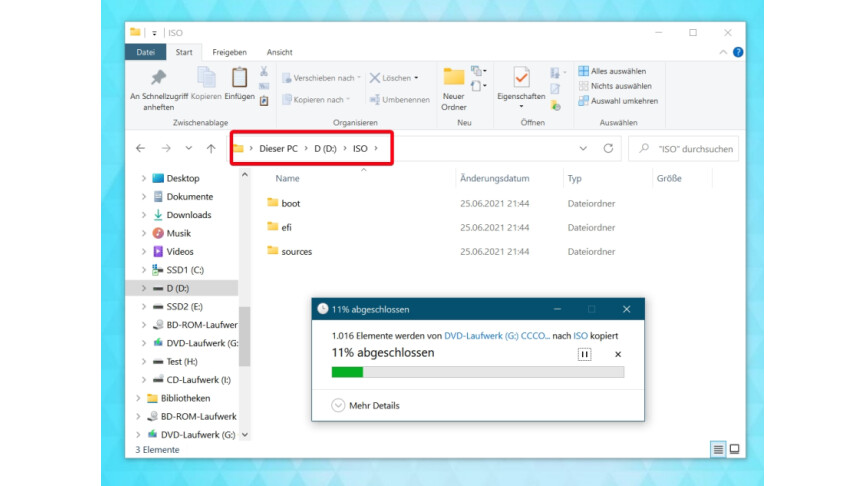The height and width of the screenshot is (486, 864).
Task: Open the Freigeben tab
Action: coord(229,52)
